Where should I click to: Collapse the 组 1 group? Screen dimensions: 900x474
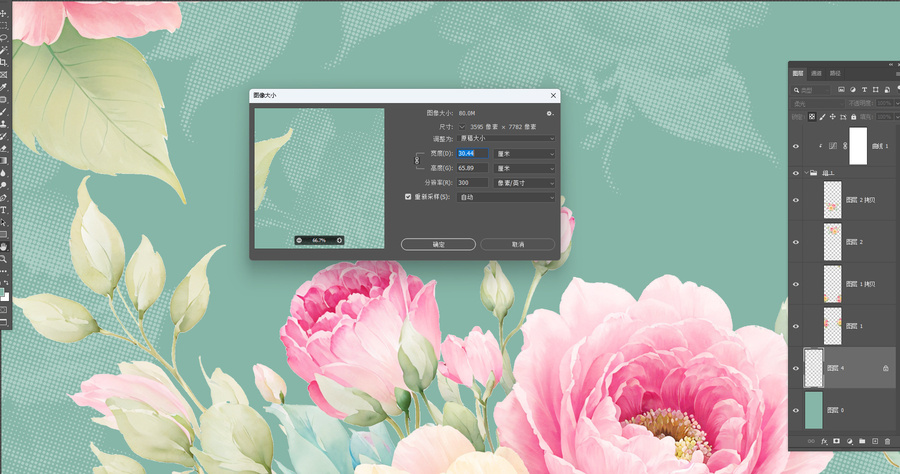coord(806,173)
